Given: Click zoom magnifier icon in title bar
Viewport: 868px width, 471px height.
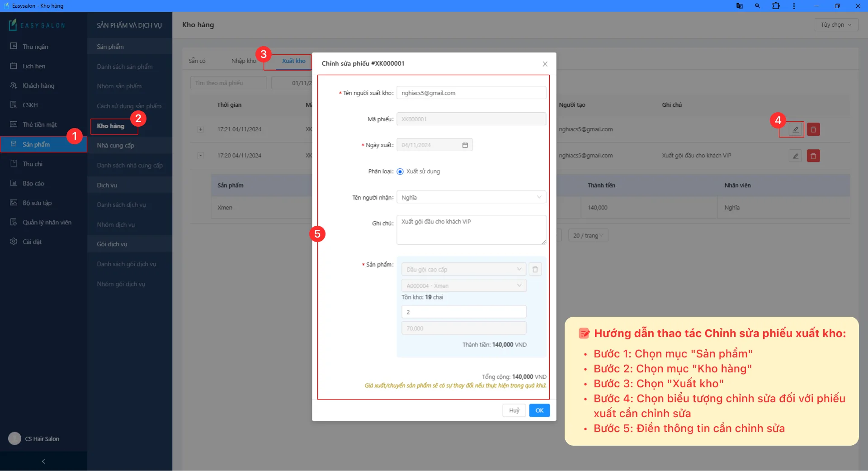Looking at the screenshot, I should pos(758,6).
